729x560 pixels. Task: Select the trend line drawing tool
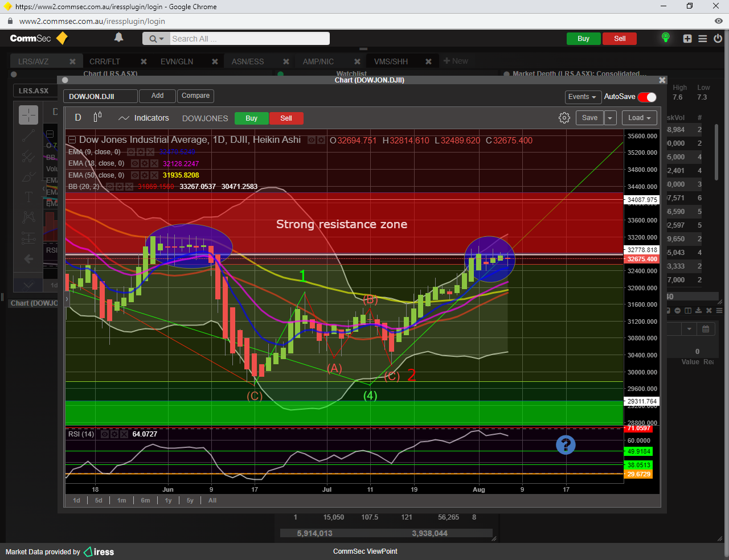point(28,135)
